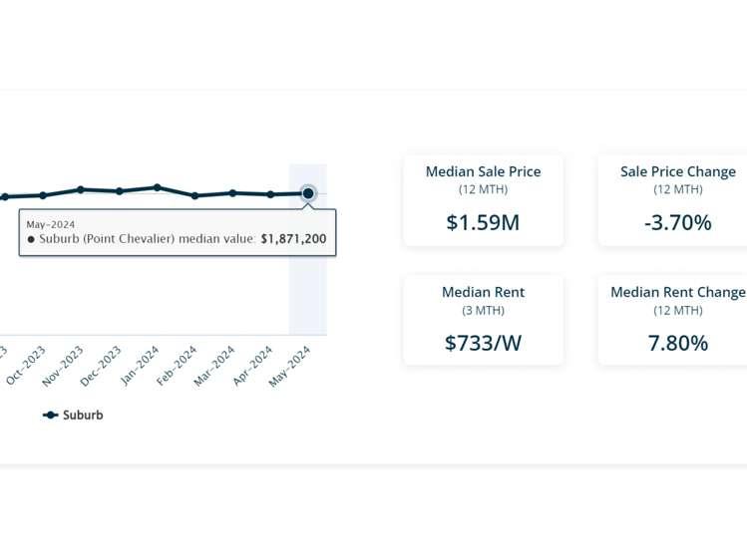
Task: Click the Jan-2024 x-axis label
Action: (141, 366)
